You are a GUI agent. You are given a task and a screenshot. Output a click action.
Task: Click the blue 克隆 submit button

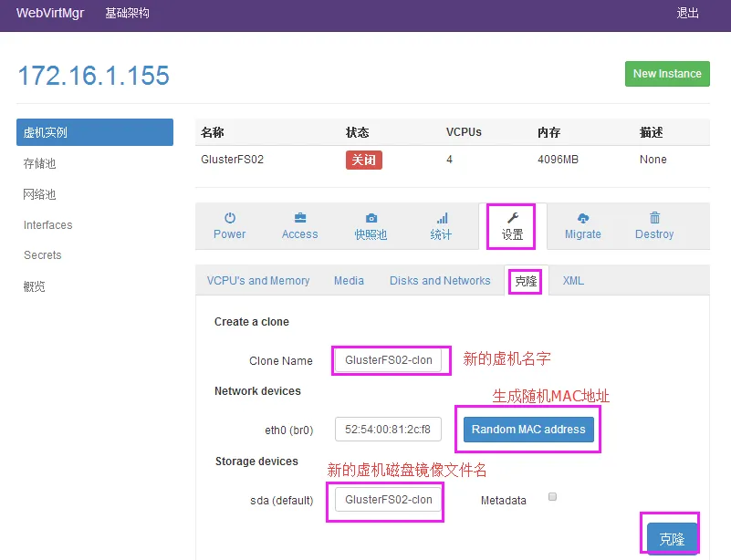pos(672,539)
